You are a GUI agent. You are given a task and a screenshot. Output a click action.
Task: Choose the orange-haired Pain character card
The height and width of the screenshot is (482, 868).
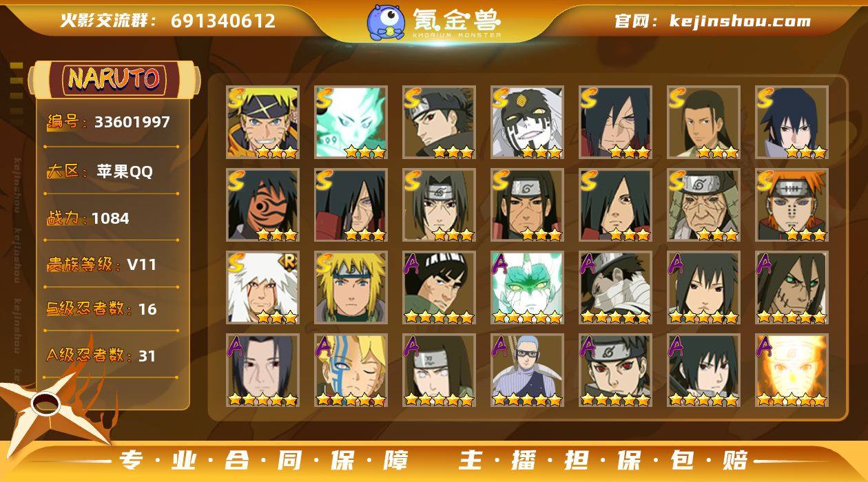coord(792,205)
